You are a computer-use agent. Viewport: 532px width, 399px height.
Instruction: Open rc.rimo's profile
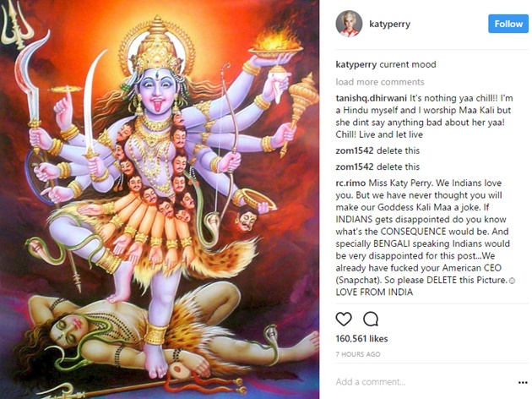coord(350,183)
